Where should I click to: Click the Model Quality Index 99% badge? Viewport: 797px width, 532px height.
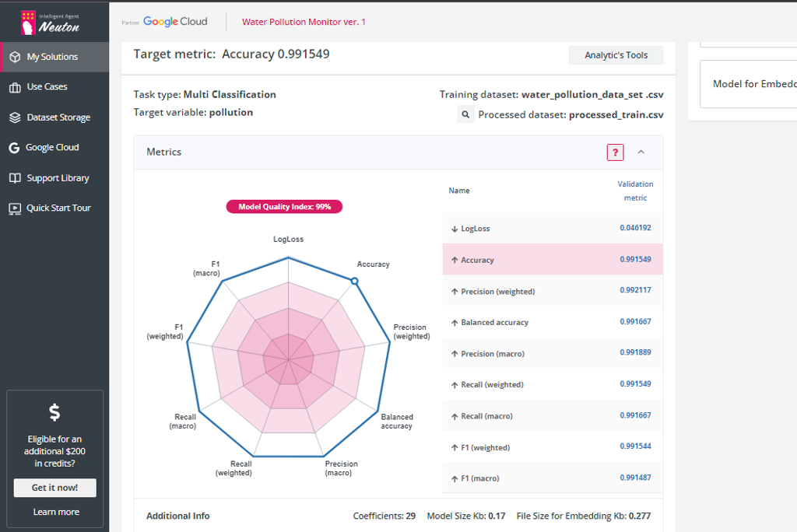[284, 207]
